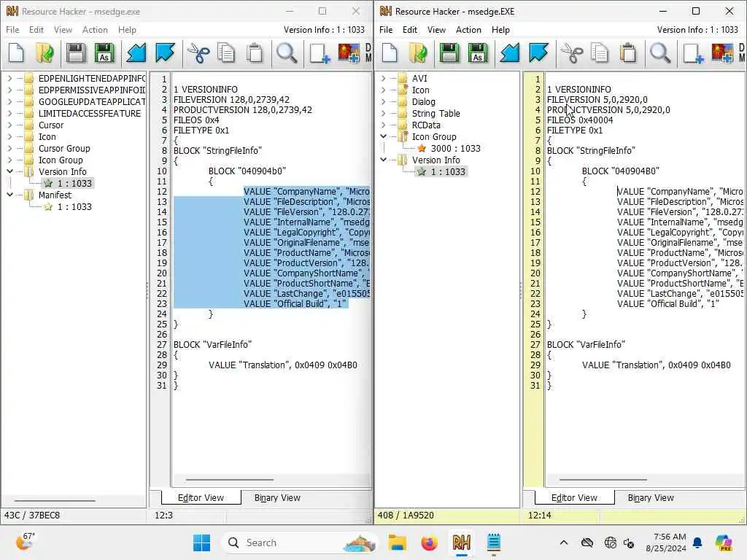Collapse Version Info node in left window tree

click(x=9, y=171)
